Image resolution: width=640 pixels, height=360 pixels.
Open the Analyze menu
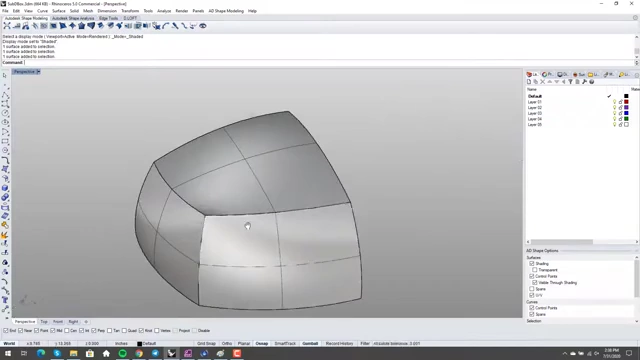(164, 11)
